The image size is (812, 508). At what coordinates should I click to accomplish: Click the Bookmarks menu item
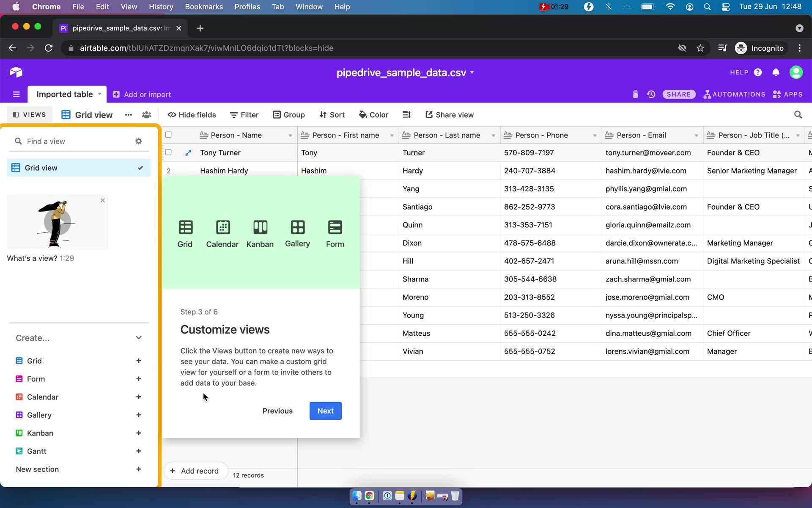204,6
